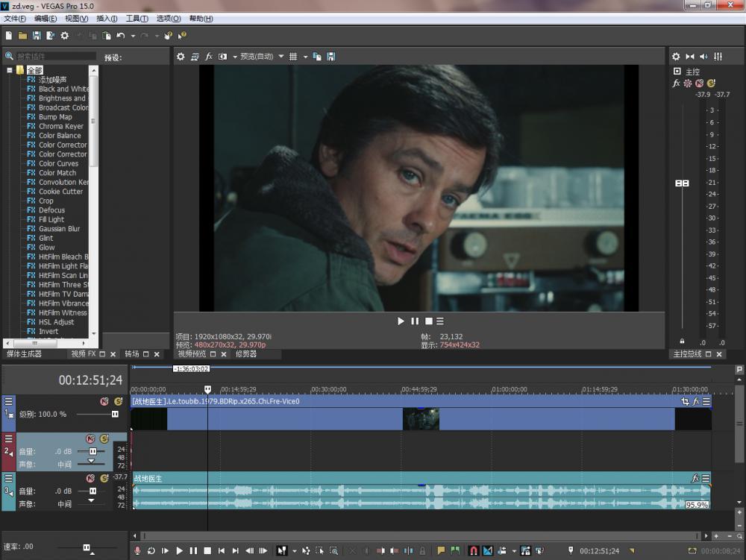The image size is (746, 560).
Task: Adjust the audio track 2 音量 volume slider
Action: [x=93, y=451]
